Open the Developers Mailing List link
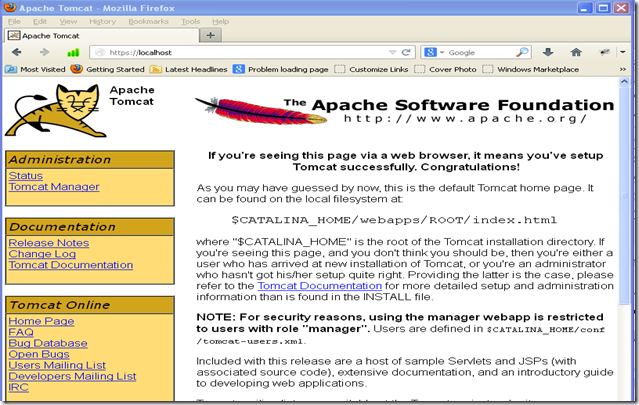Image resolution: width=639 pixels, height=405 pixels. click(x=72, y=376)
